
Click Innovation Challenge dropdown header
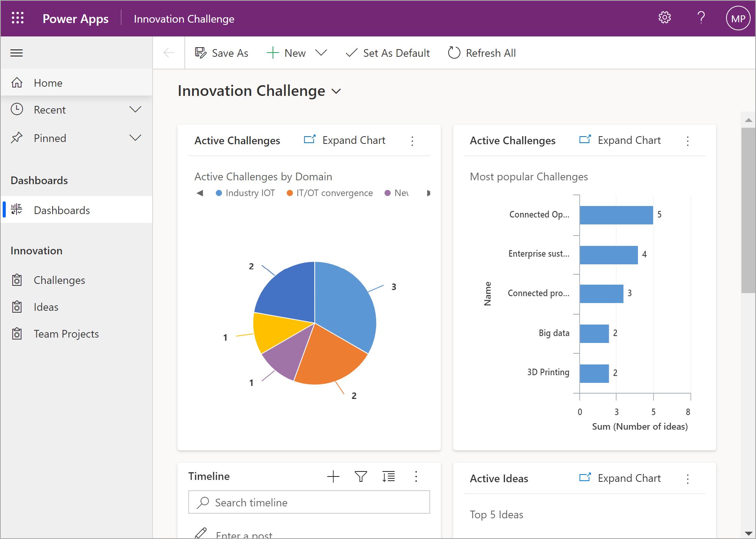tap(261, 91)
